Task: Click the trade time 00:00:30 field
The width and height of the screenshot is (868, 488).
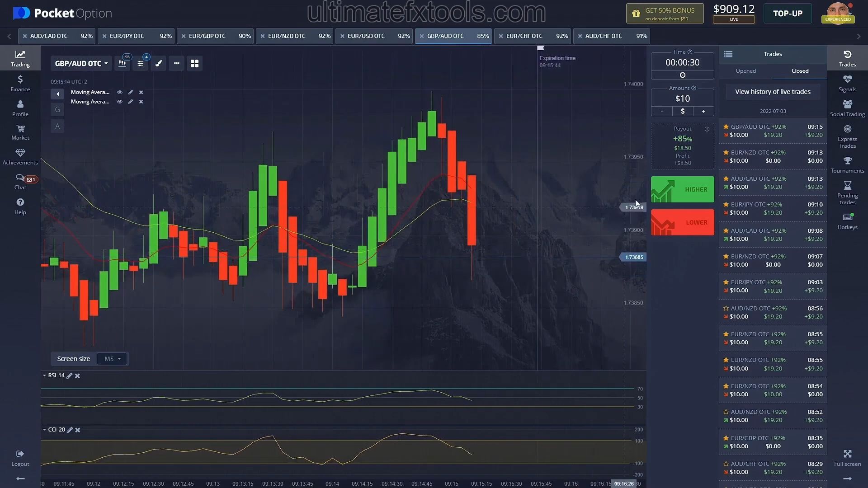Action: pyautogui.click(x=683, y=62)
